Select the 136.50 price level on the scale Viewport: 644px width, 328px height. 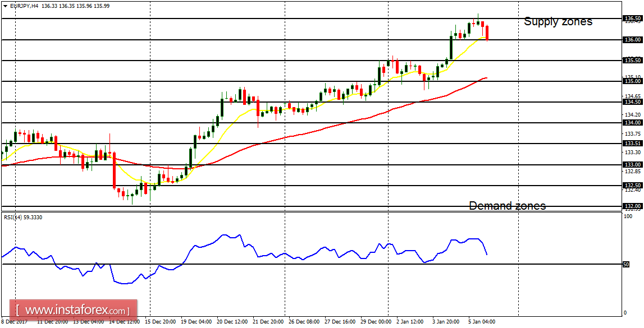coord(633,19)
